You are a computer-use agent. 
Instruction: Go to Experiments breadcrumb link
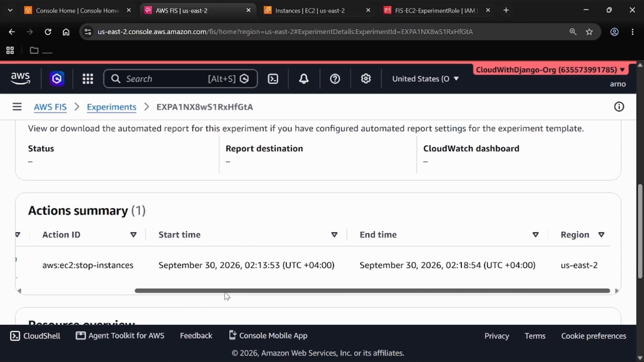point(111,107)
